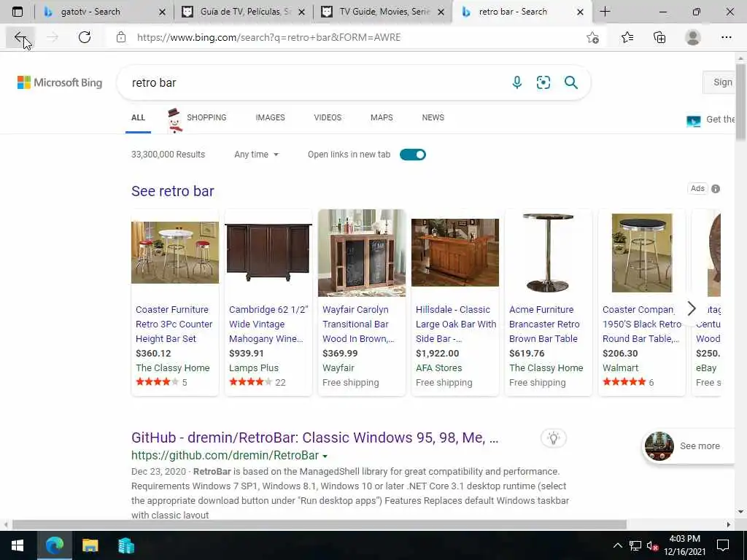Open Hillsdale Classic Large Oak Bar link

coord(456,324)
